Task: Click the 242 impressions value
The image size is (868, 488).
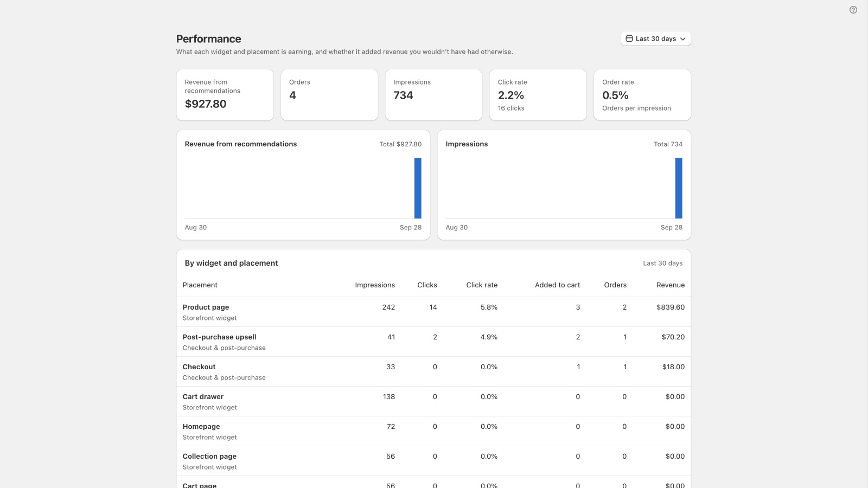Action: [388, 307]
